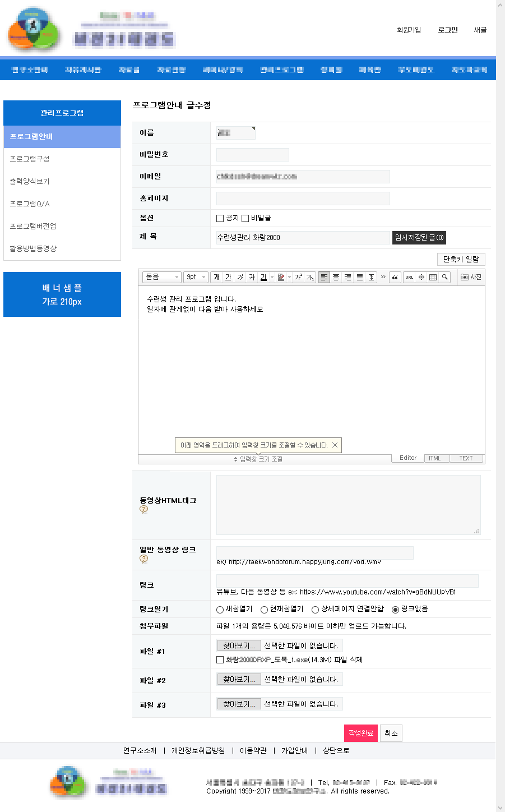Screen dimensions: 505x812
Task: Click 찾아보기 to browse for 파일 #2
Action: pyautogui.click(x=239, y=679)
